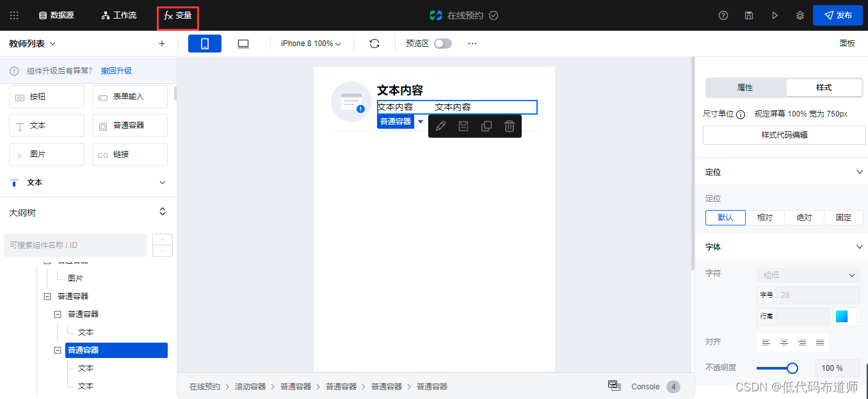Click the status check icon beside 在线预约

pyautogui.click(x=494, y=15)
